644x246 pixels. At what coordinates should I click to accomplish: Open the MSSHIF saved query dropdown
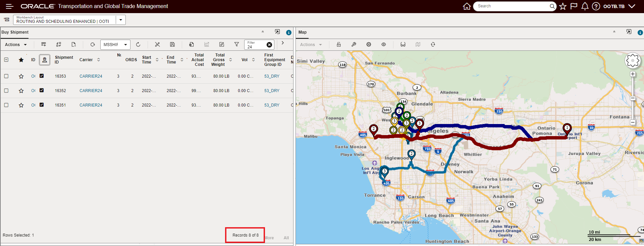[x=125, y=45]
